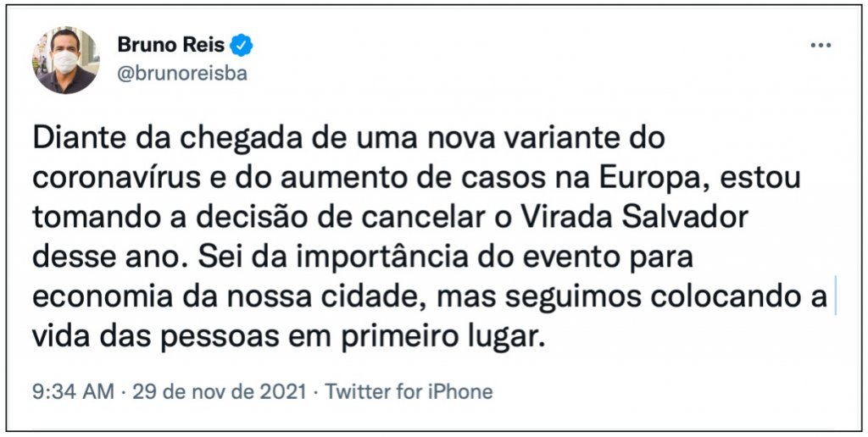Open the "Bruno Reis" display name
Screen dimensions: 868x437
point(170,45)
